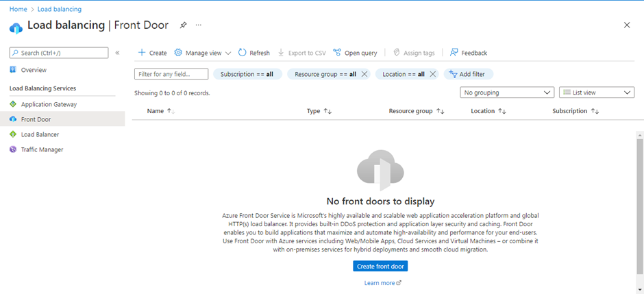
Task: Open the ellipsis more options menu
Action: tap(199, 25)
